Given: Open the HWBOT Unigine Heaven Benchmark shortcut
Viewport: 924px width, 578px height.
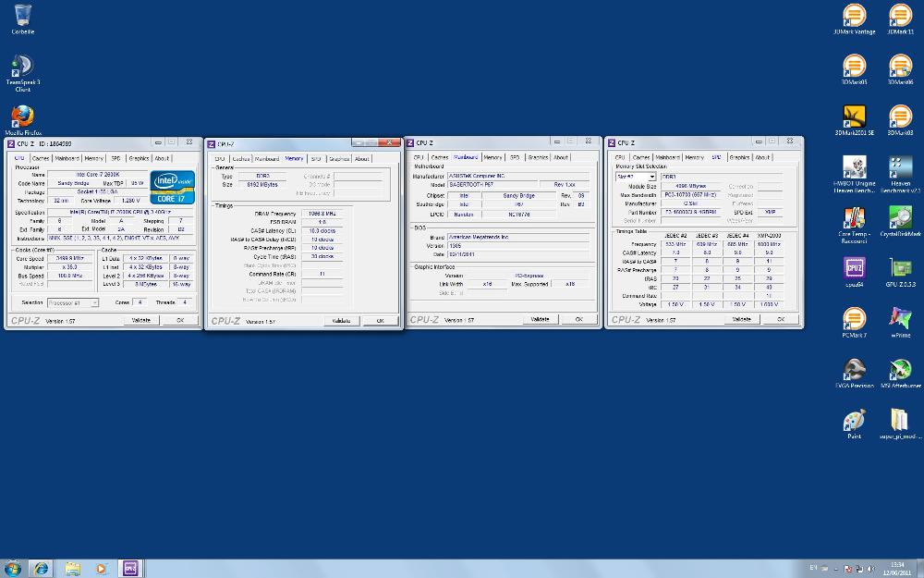Looking at the screenshot, I should (854, 174).
